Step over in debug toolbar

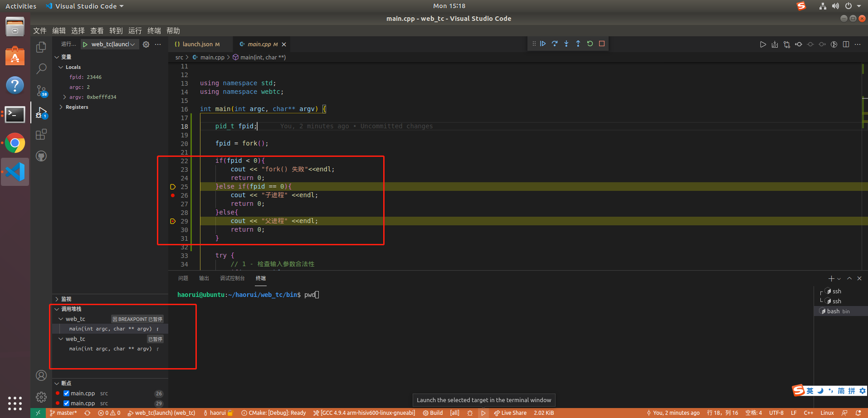pyautogui.click(x=555, y=44)
